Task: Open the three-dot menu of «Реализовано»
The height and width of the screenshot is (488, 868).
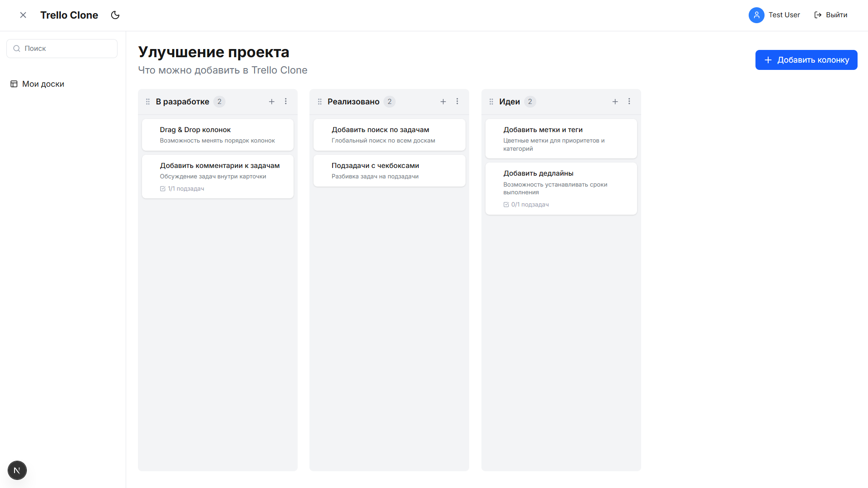Action: click(457, 102)
